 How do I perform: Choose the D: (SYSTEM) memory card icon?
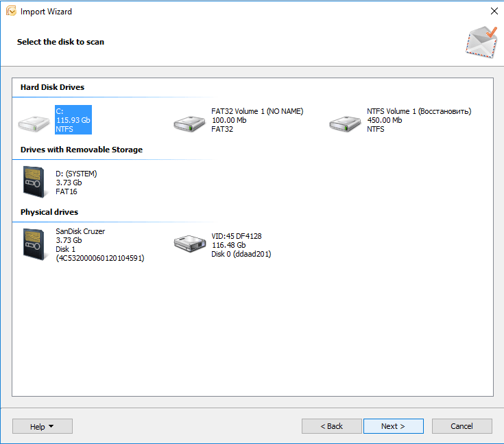pyautogui.click(x=34, y=182)
